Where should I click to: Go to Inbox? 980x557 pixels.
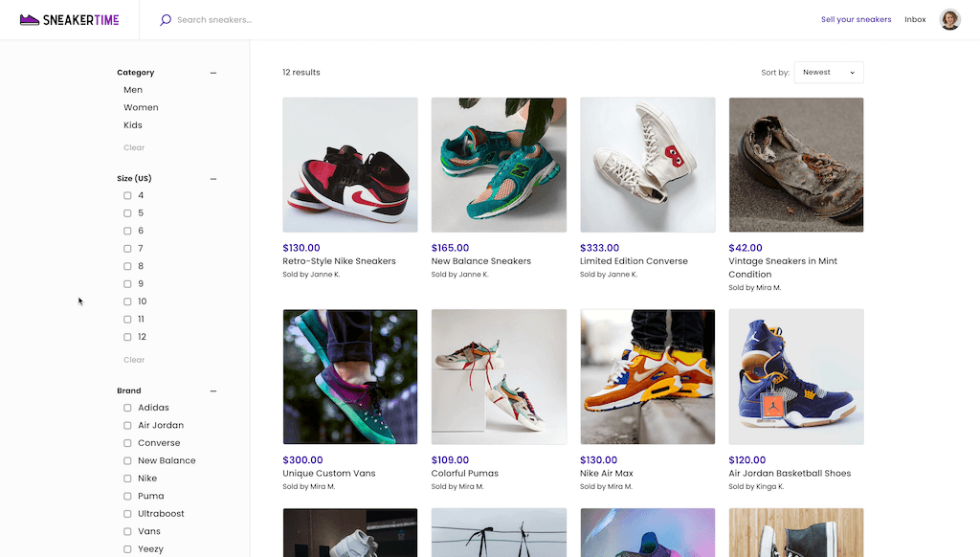pyautogui.click(x=915, y=19)
